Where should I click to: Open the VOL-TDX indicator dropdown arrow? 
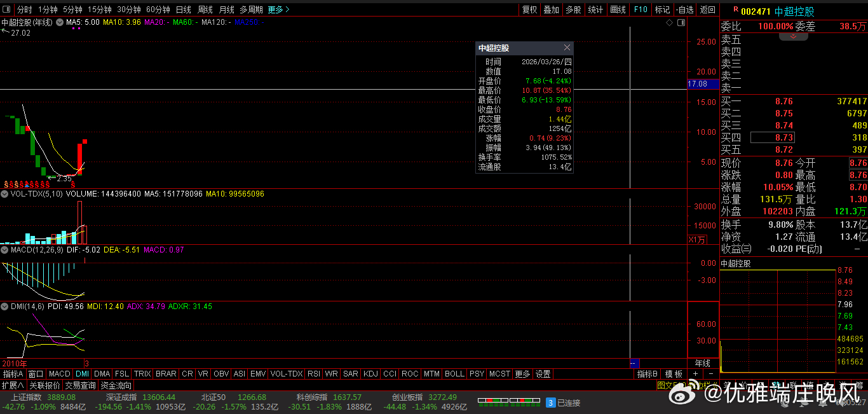5,193
